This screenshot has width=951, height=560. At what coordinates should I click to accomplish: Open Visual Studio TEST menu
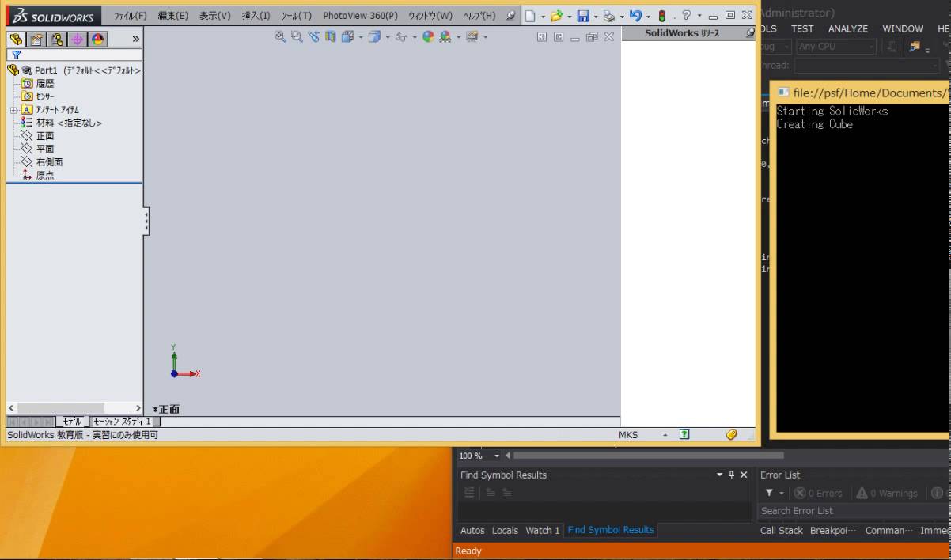click(802, 28)
